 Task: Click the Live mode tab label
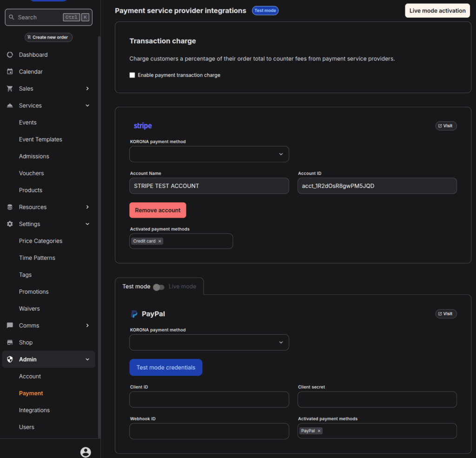pos(182,287)
